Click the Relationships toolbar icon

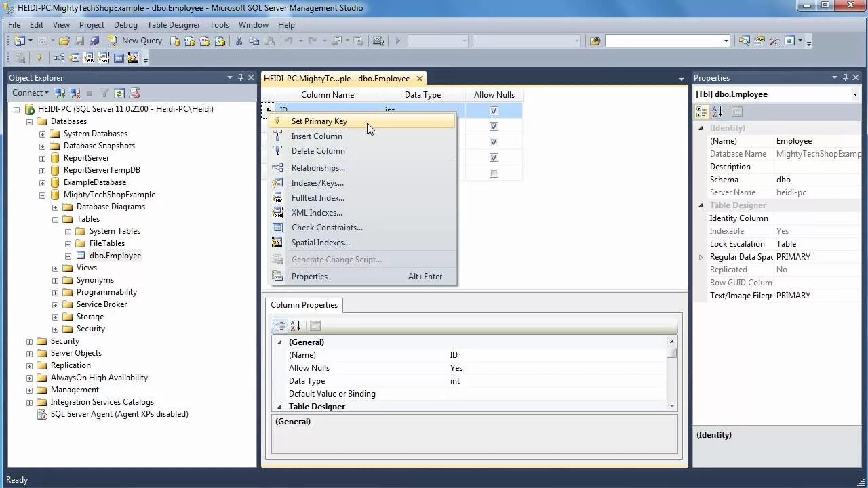(59, 58)
